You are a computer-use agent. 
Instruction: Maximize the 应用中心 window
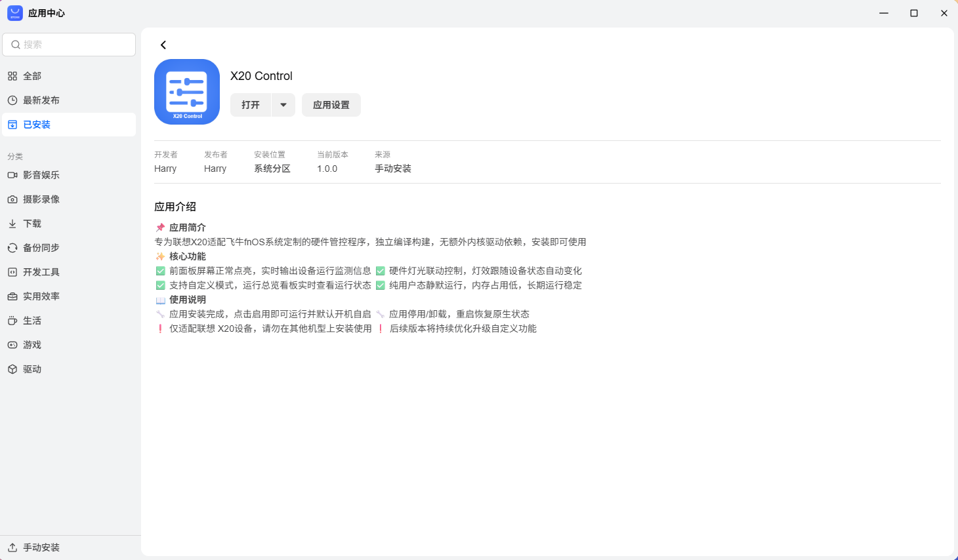(914, 13)
